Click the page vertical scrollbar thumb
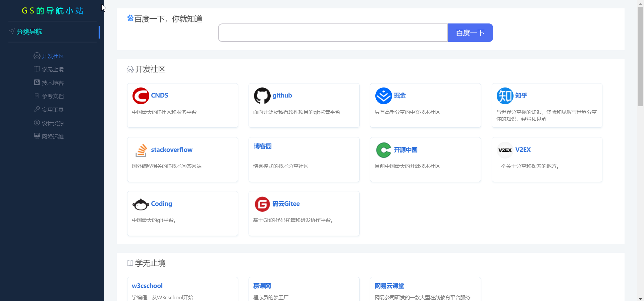Screen dimensions: 644x301 click(x=640, y=56)
